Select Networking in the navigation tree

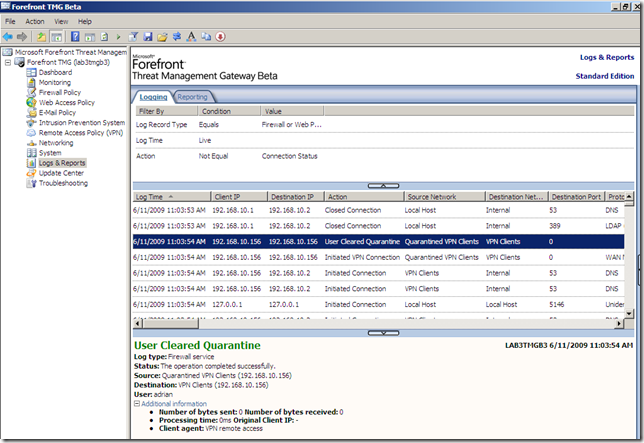point(56,143)
